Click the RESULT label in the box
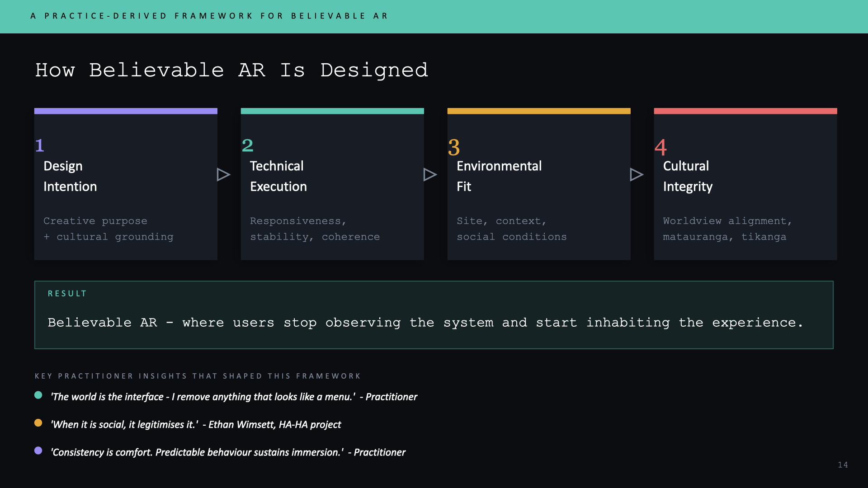The image size is (868, 488). tap(67, 294)
